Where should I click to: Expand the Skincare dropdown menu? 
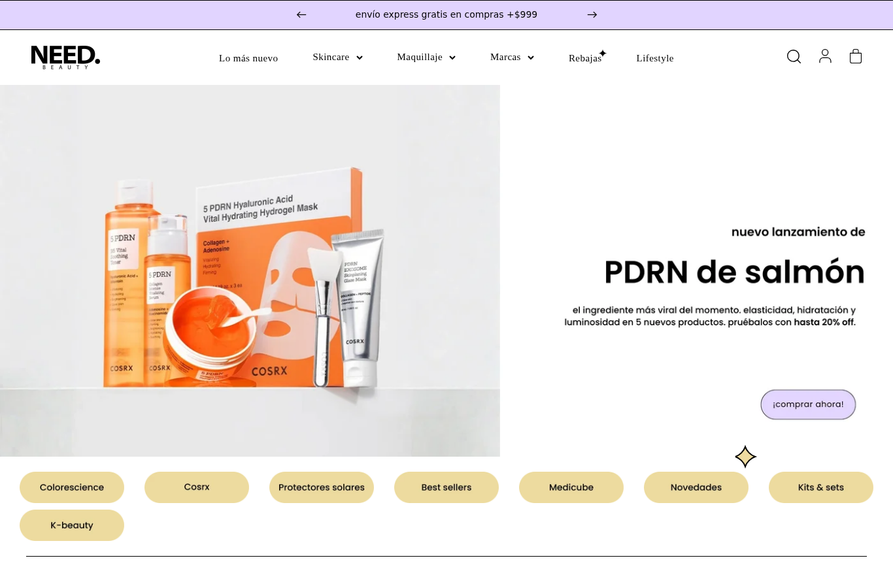(337, 57)
